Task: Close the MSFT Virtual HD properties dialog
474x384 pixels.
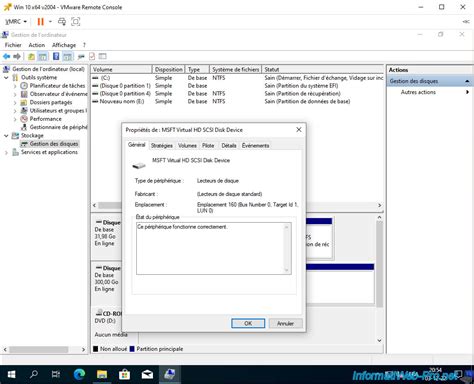Action: [x=299, y=130]
